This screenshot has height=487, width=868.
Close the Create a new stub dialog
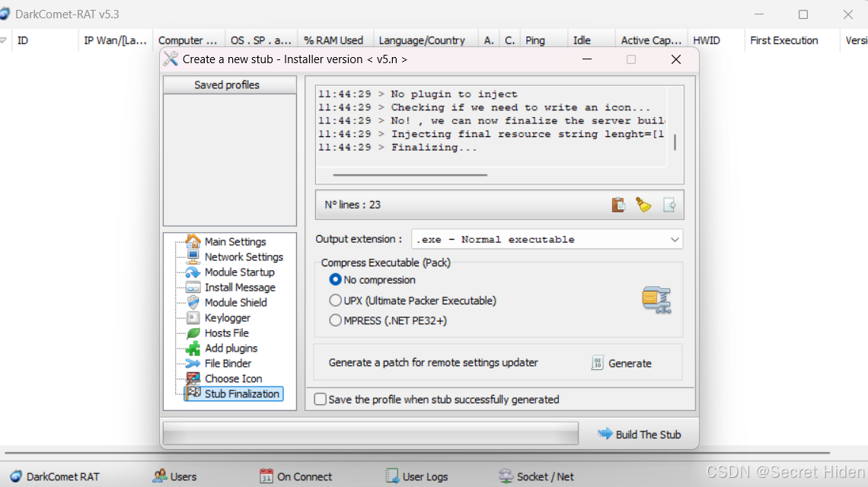point(676,59)
